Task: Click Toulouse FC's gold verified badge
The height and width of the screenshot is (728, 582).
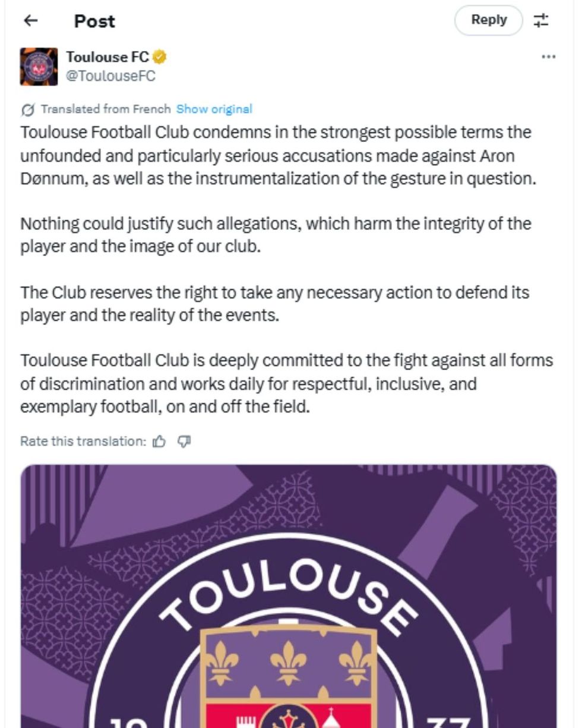Action: coord(159,58)
